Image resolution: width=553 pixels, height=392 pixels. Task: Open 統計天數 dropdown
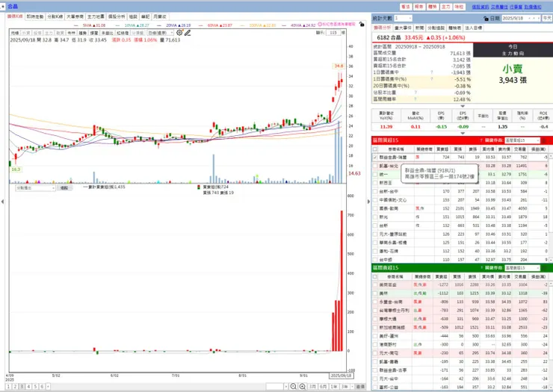coord(403,18)
